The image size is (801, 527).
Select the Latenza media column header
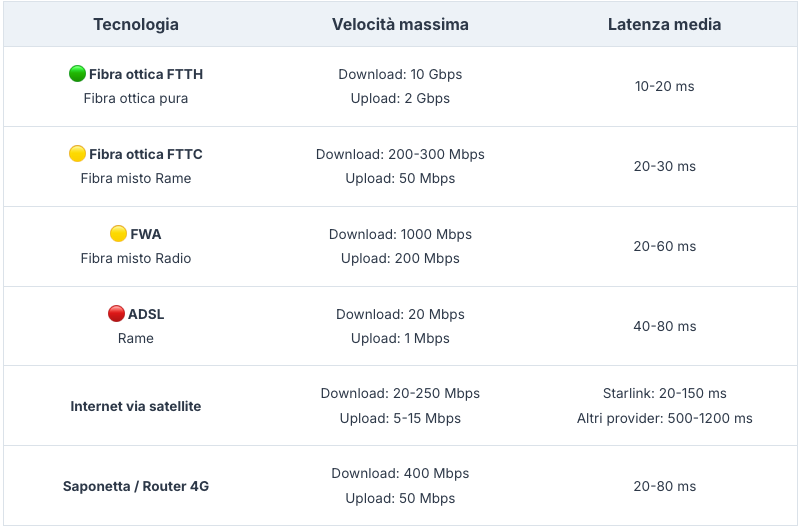click(664, 25)
